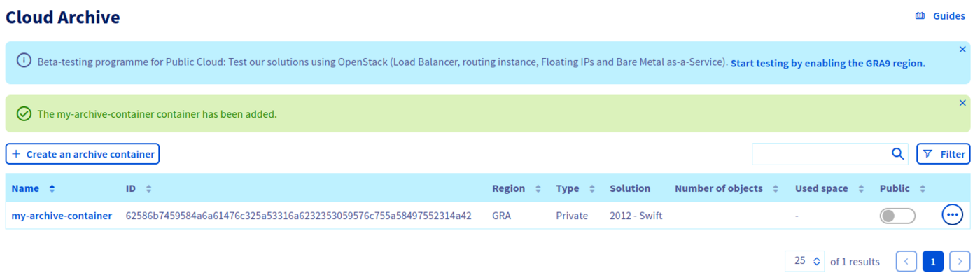Toggle the Public switch for my-archive-container

897,216
